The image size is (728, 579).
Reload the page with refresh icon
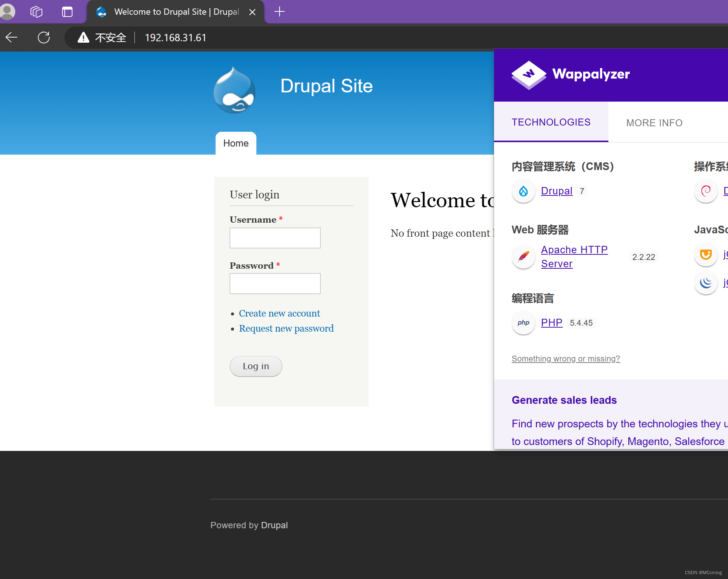(44, 38)
